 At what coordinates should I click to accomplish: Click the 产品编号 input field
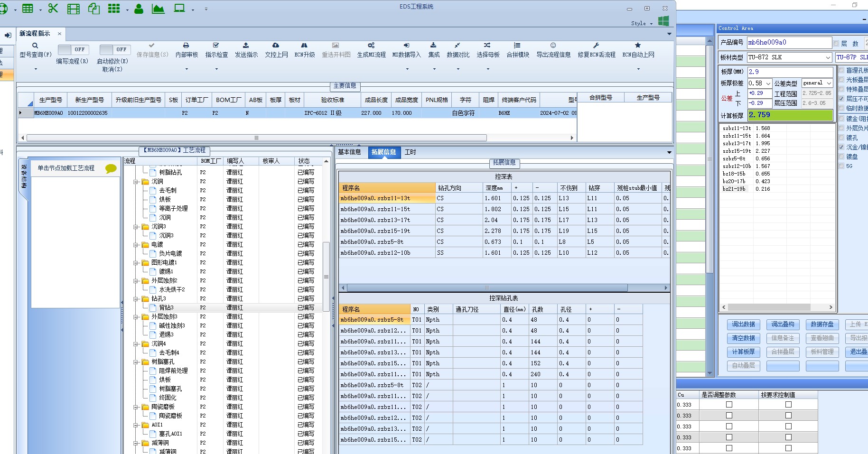tap(789, 43)
